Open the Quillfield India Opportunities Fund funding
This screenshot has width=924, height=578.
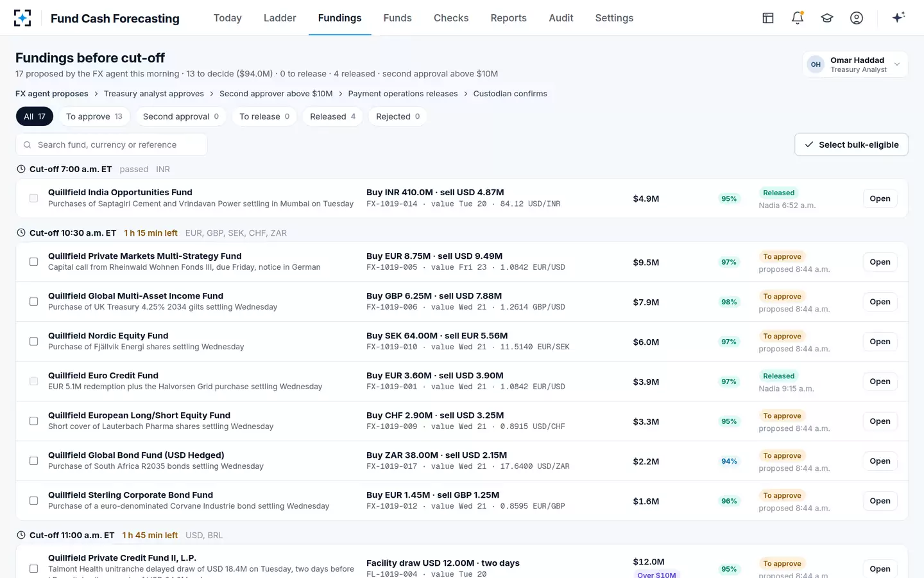tap(880, 199)
